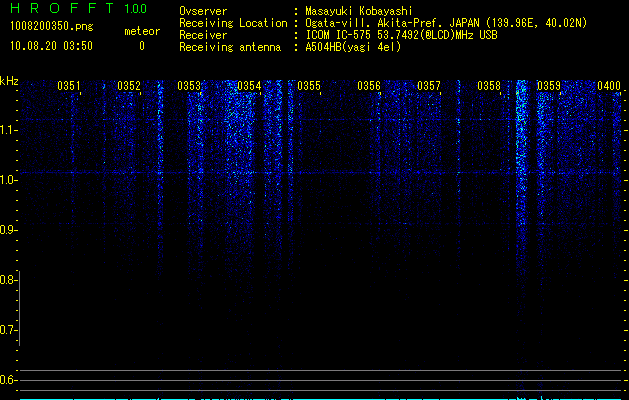The width and height of the screenshot is (629, 400).
Task: Click the Receiver label
Action: [203, 35]
